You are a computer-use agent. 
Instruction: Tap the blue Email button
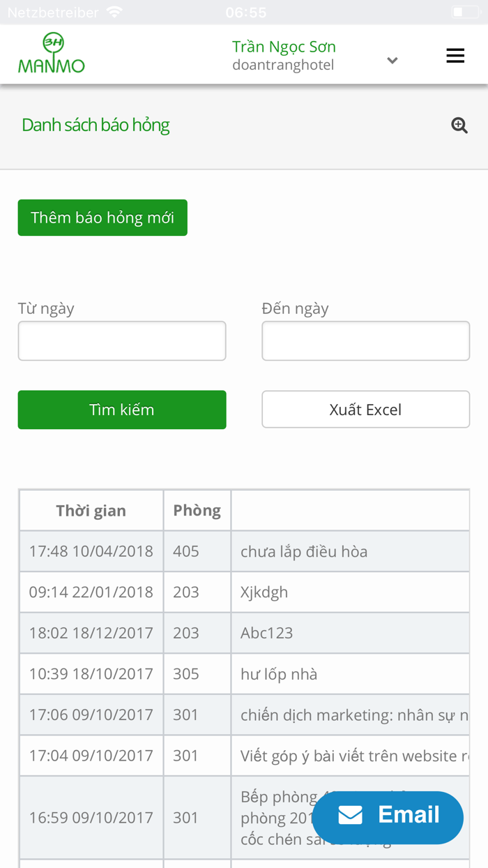pos(387,816)
